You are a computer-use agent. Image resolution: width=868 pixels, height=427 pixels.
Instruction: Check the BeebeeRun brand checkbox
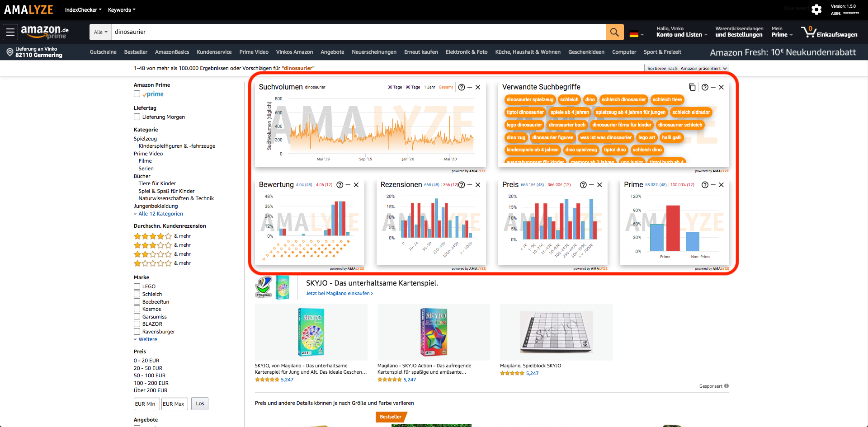coord(137,301)
